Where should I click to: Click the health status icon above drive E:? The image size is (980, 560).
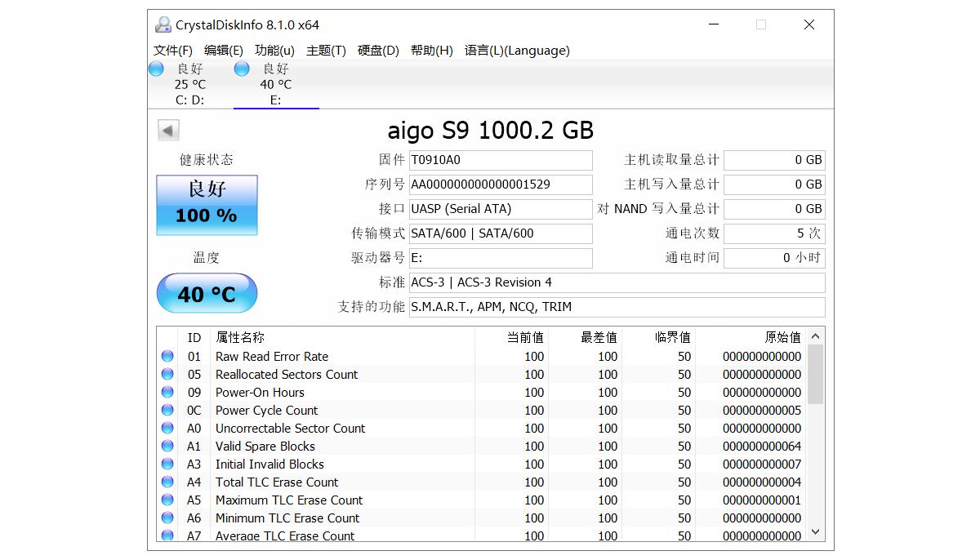click(x=242, y=69)
